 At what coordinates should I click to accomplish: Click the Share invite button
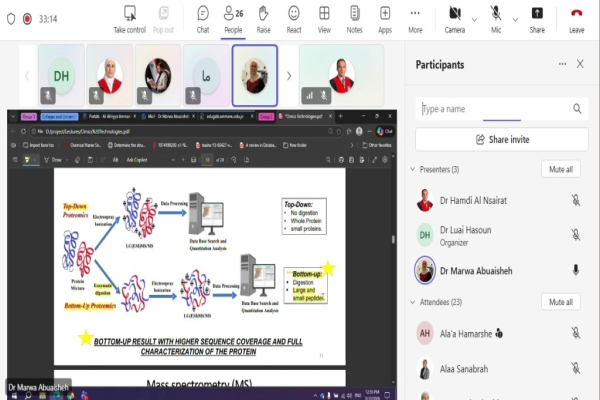[501, 140]
